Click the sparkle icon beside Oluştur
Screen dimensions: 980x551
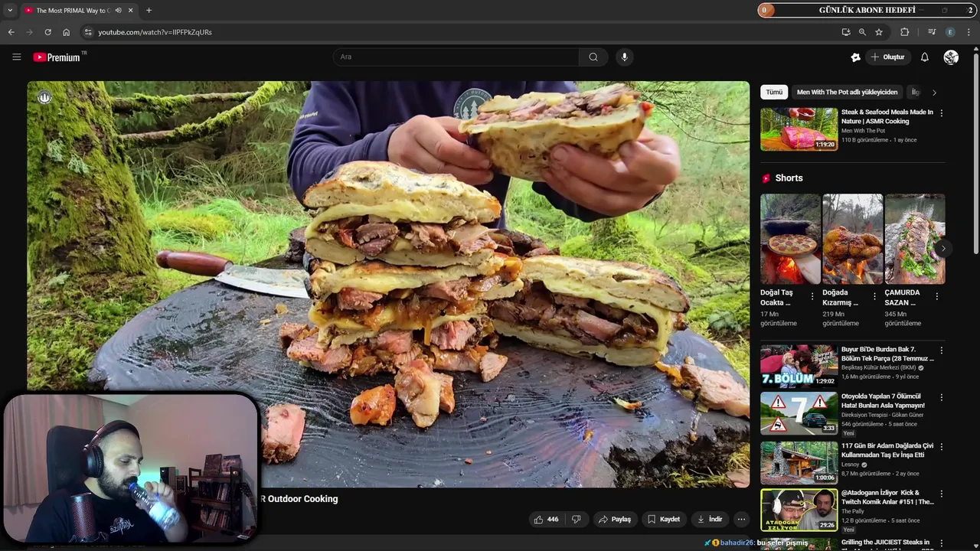(x=855, y=57)
